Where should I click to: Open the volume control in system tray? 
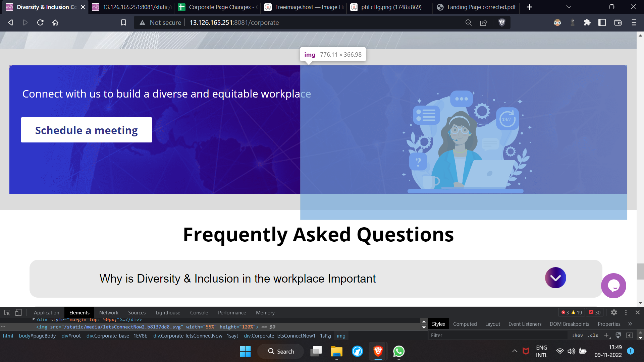coord(571,351)
